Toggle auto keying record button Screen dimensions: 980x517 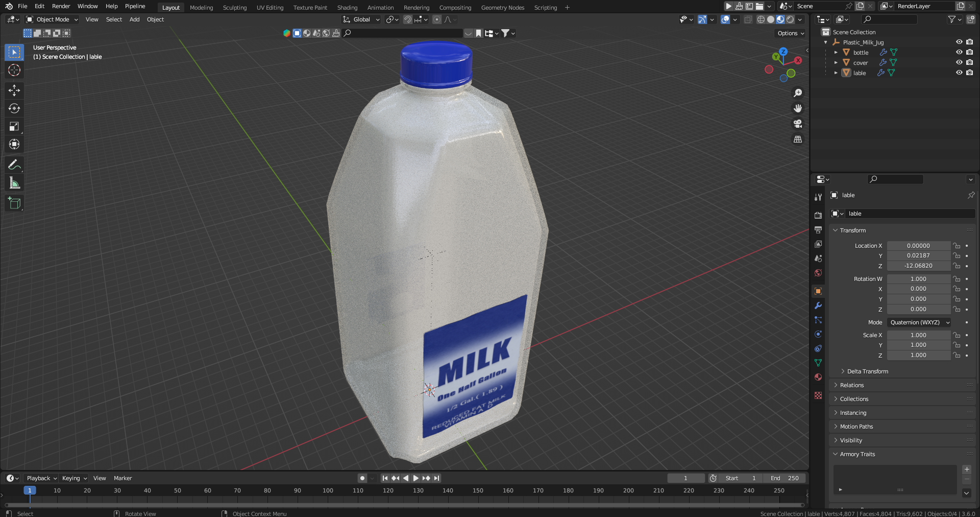[x=362, y=478]
